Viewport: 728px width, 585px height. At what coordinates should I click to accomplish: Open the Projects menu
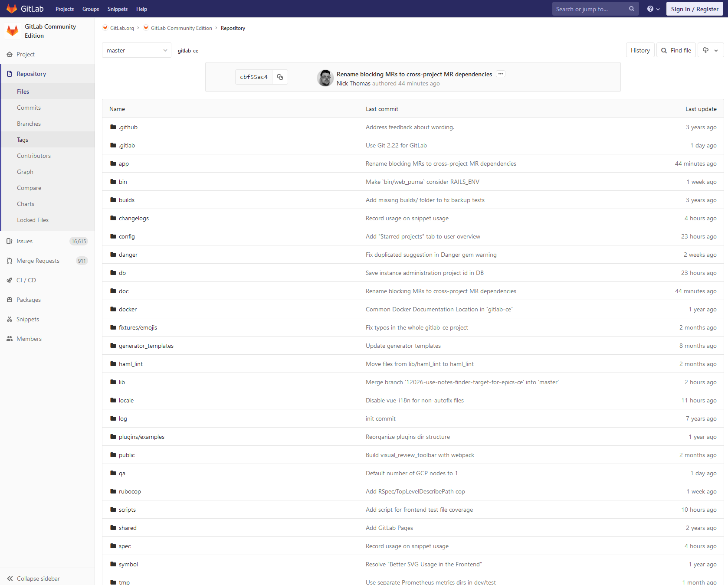64,9
